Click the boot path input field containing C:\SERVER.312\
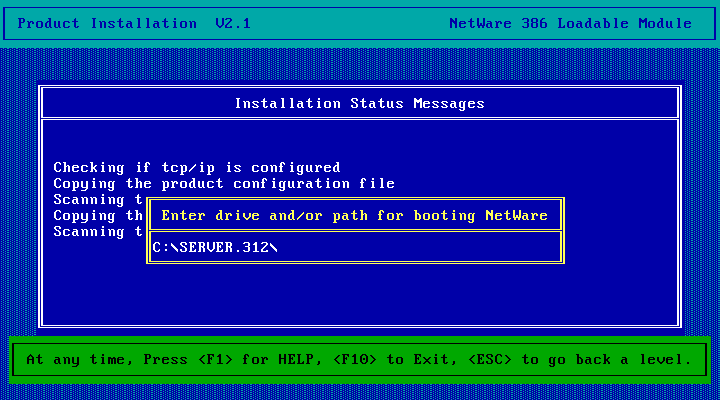The height and width of the screenshot is (400, 720). pos(355,248)
